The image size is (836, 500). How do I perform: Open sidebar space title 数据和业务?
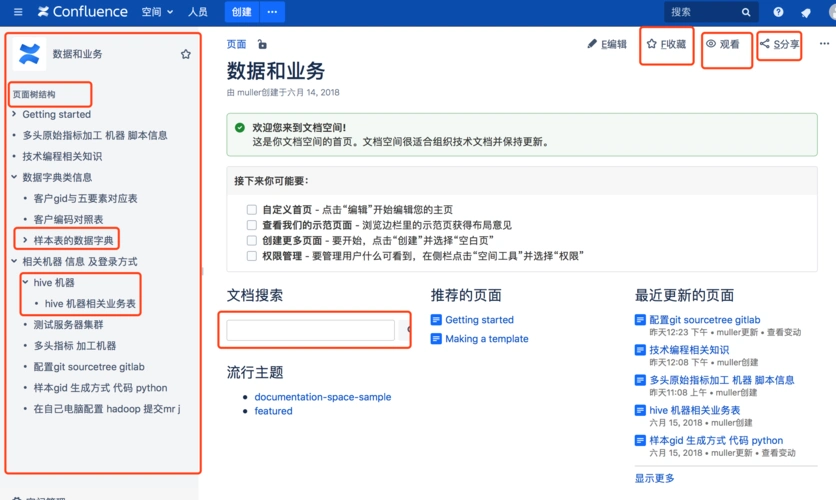coord(77,54)
